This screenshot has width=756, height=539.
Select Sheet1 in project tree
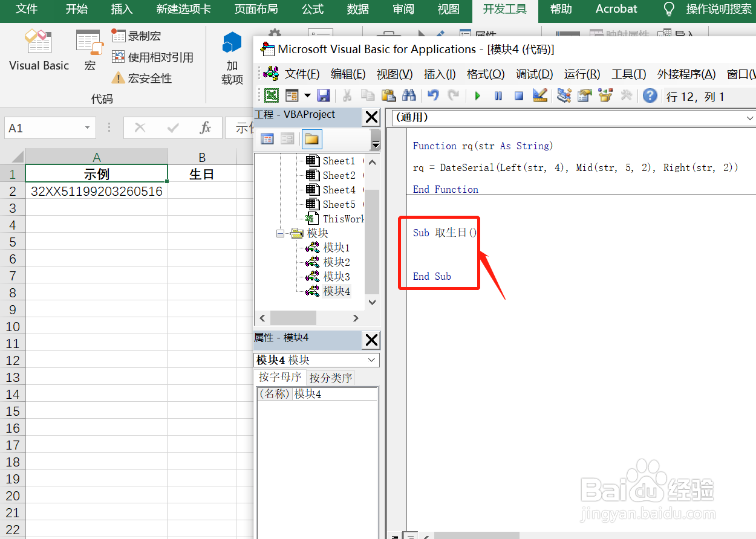pos(339,161)
